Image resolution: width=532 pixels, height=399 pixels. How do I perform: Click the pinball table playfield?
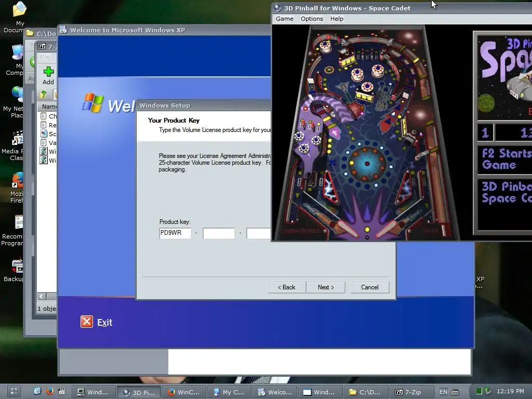coord(367,132)
